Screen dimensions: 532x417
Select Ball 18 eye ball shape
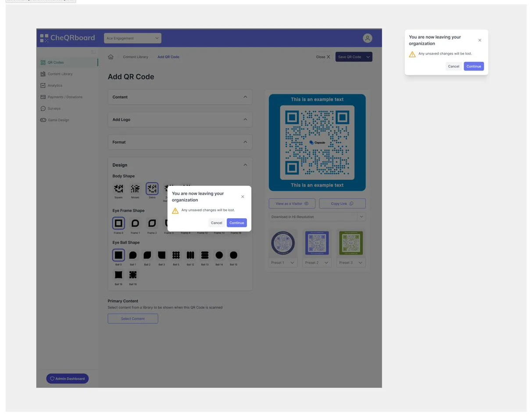pyautogui.click(x=118, y=275)
